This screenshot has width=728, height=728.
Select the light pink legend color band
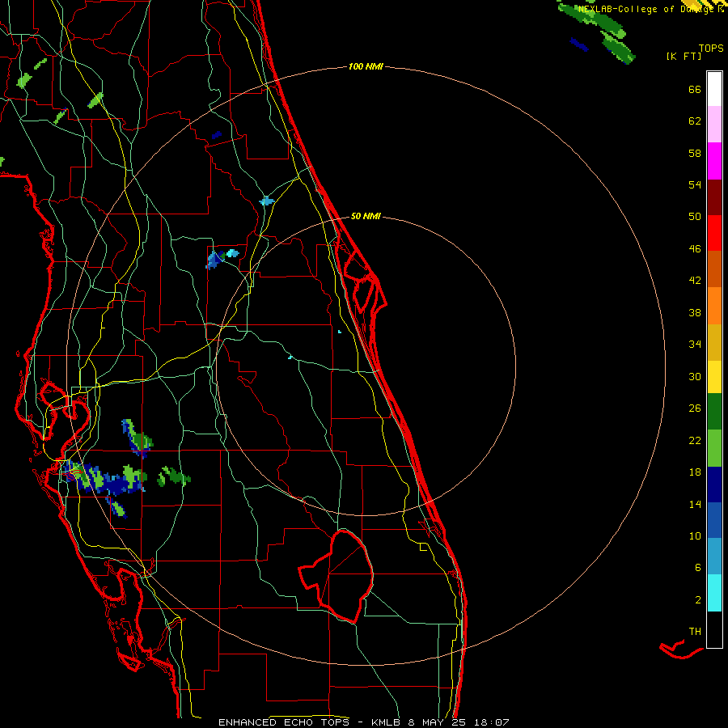point(714,124)
